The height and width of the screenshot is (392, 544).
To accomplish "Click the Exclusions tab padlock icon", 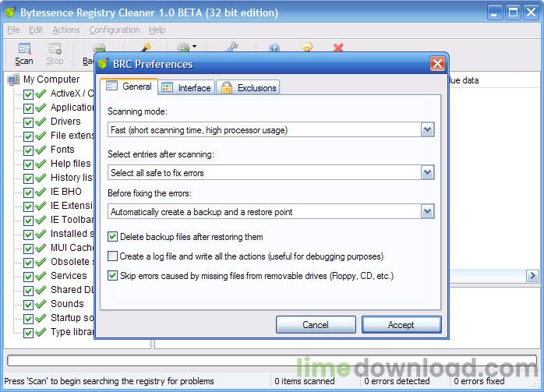I will coord(227,87).
